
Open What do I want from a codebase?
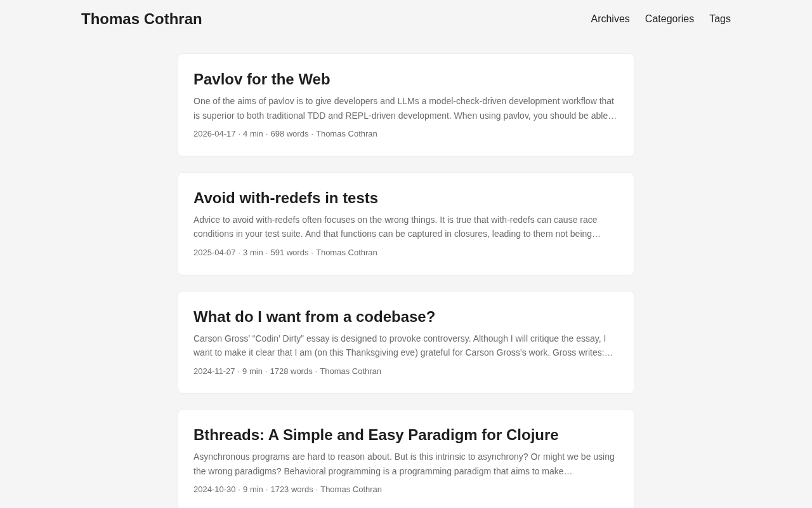click(x=315, y=317)
